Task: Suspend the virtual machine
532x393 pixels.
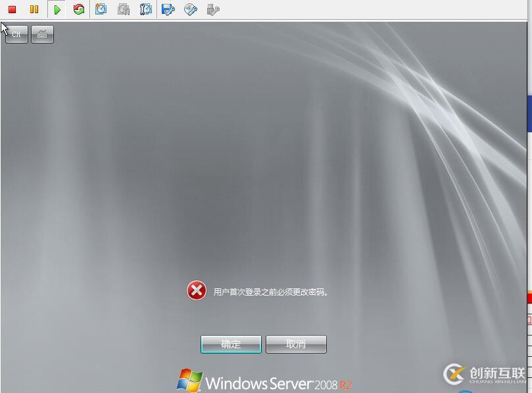Action: (x=34, y=9)
